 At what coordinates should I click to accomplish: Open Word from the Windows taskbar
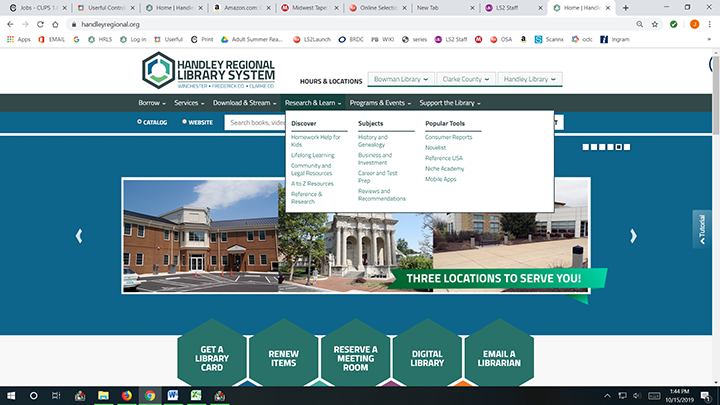pos(172,395)
